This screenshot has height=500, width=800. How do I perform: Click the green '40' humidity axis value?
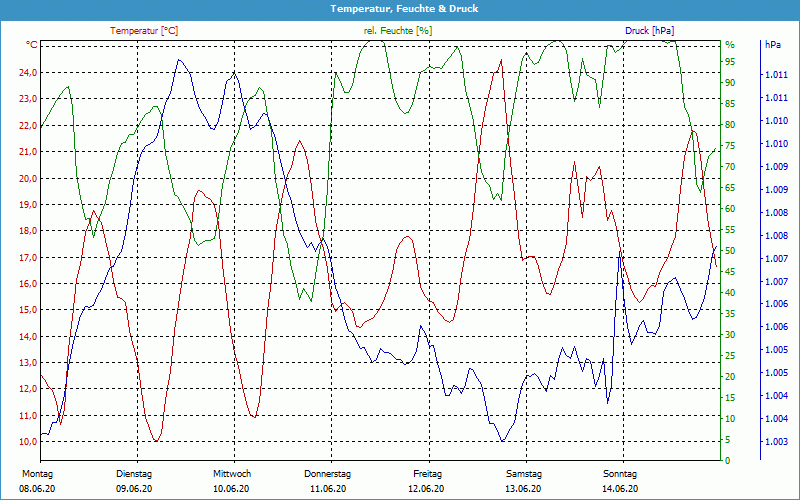(730, 292)
